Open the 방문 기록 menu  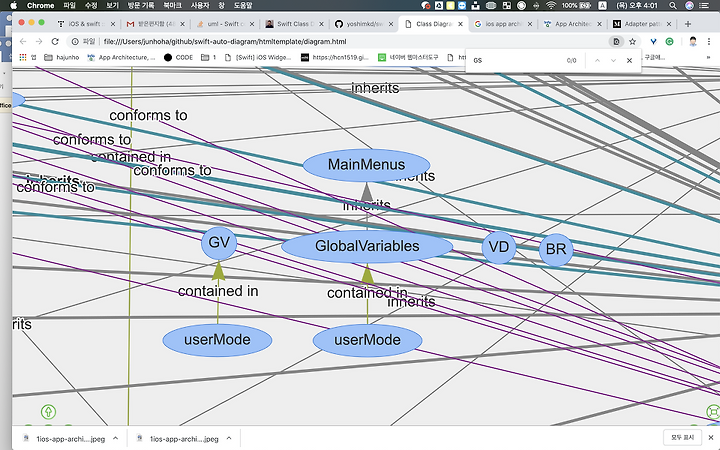click(x=141, y=6)
